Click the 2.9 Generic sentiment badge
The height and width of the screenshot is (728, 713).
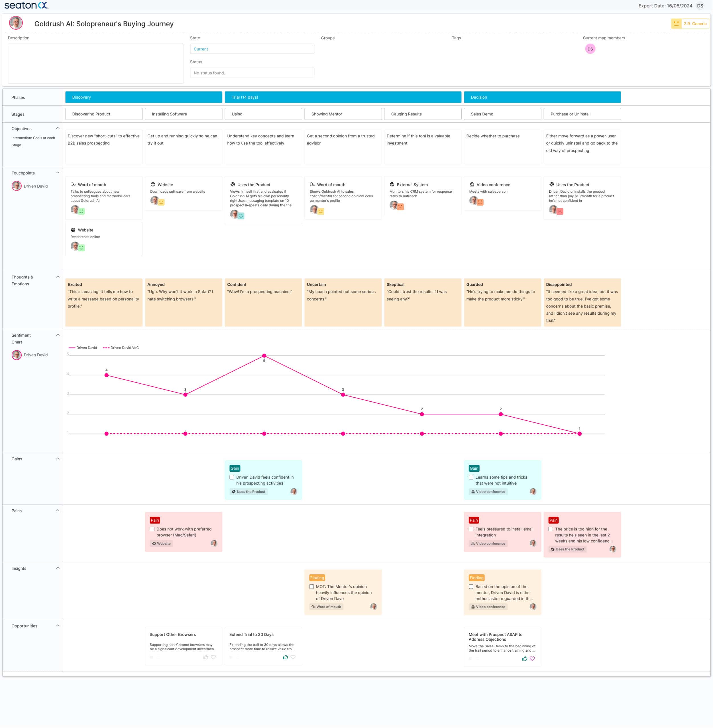(690, 23)
